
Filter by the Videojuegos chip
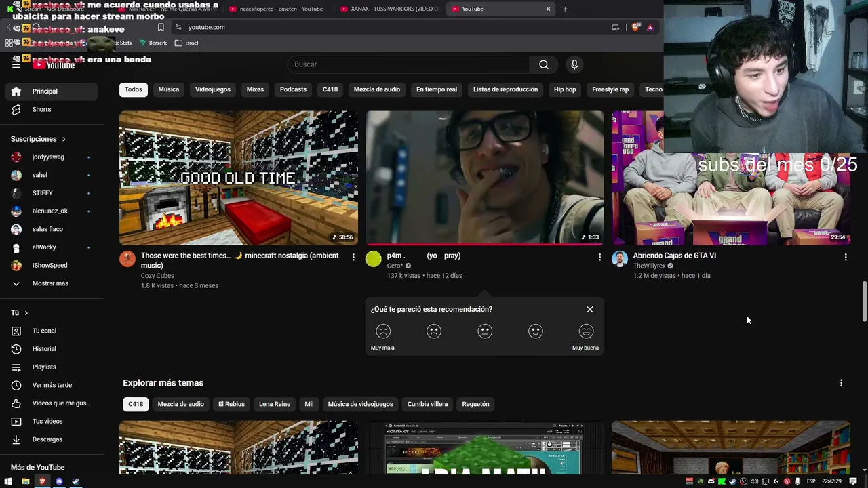pyautogui.click(x=213, y=89)
